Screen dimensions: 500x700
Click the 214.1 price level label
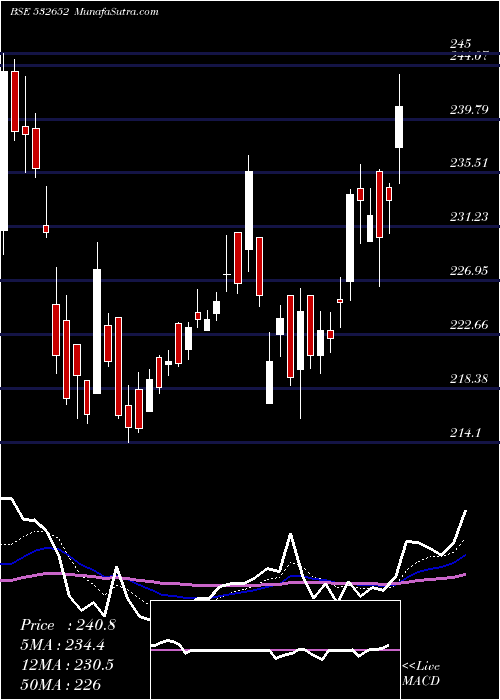tap(465, 432)
